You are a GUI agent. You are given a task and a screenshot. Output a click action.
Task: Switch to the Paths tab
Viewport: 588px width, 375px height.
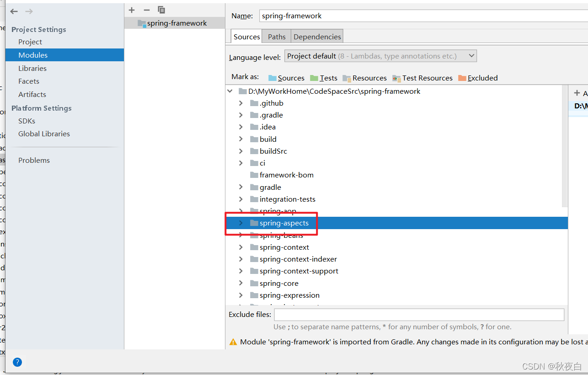(x=277, y=37)
